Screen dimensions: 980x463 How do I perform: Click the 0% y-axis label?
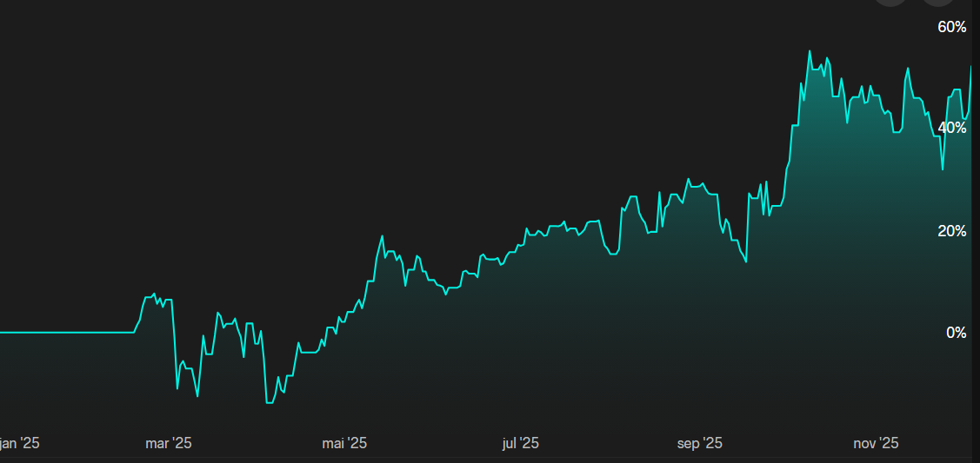(x=957, y=333)
